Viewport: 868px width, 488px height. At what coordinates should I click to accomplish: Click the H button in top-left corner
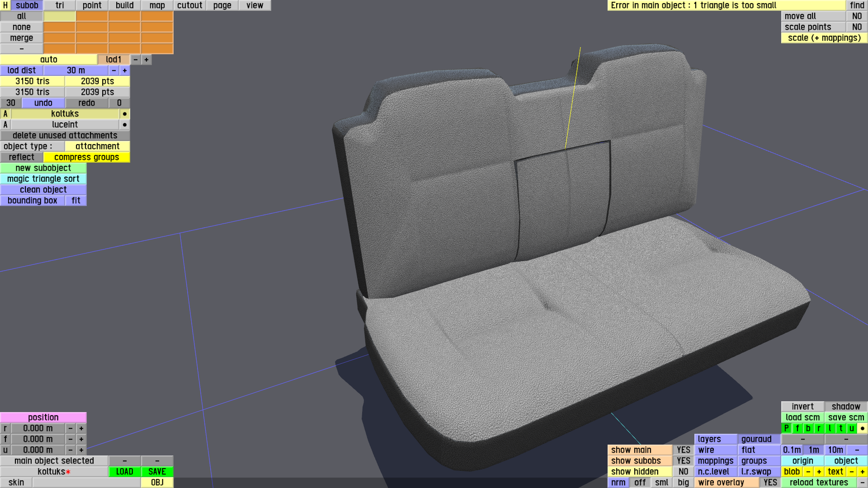tap(5, 5)
